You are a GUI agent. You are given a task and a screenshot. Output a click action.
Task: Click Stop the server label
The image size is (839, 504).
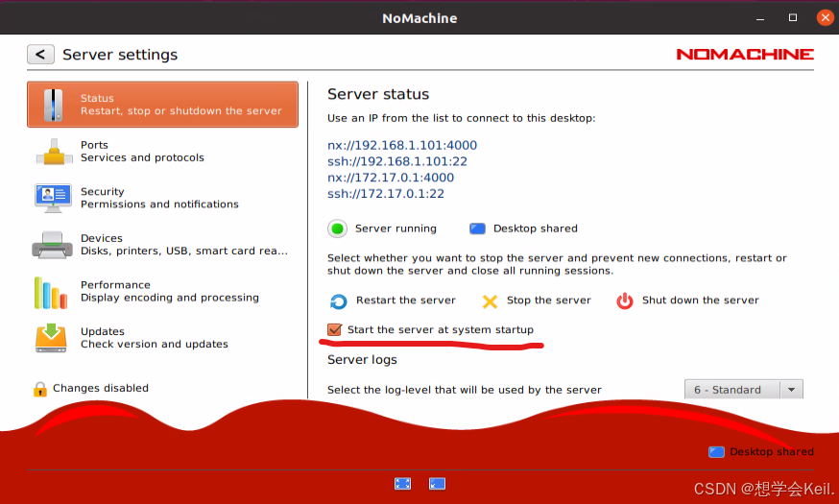[548, 300]
